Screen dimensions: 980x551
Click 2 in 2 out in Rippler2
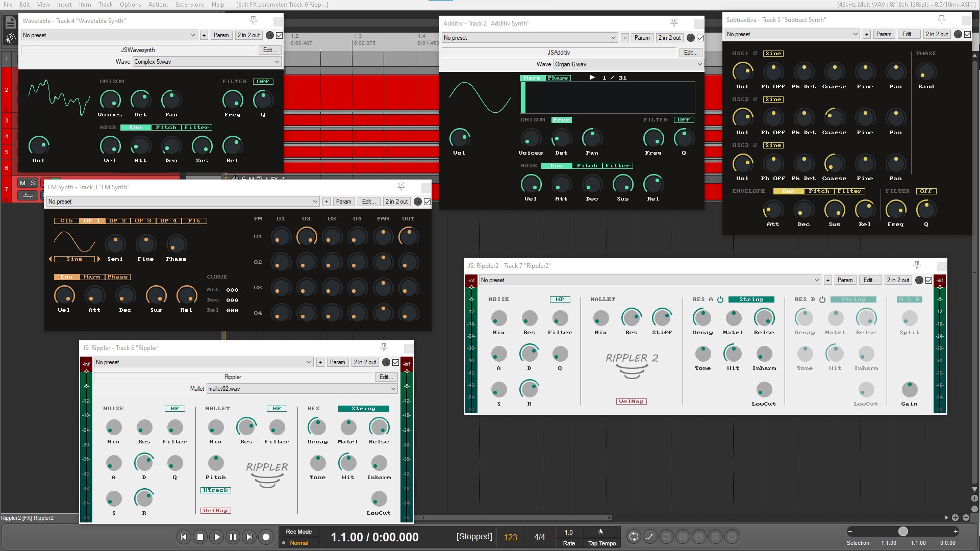coord(898,280)
